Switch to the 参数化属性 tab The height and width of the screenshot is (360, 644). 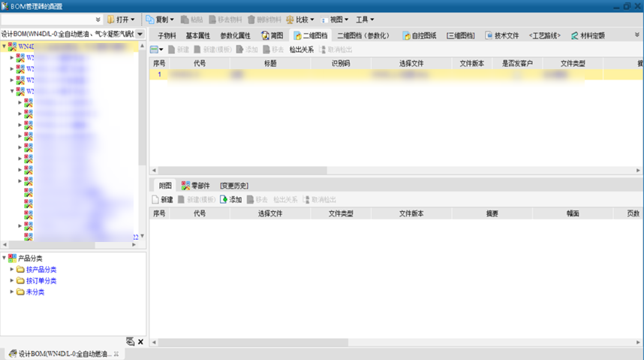(x=235, y=35)
